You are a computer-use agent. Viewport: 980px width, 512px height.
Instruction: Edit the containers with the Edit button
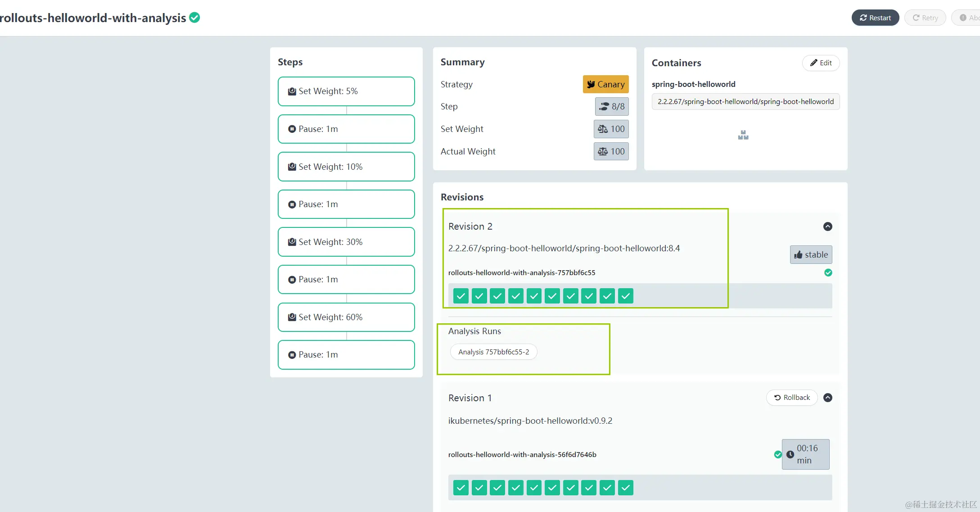tap(821, 63)
